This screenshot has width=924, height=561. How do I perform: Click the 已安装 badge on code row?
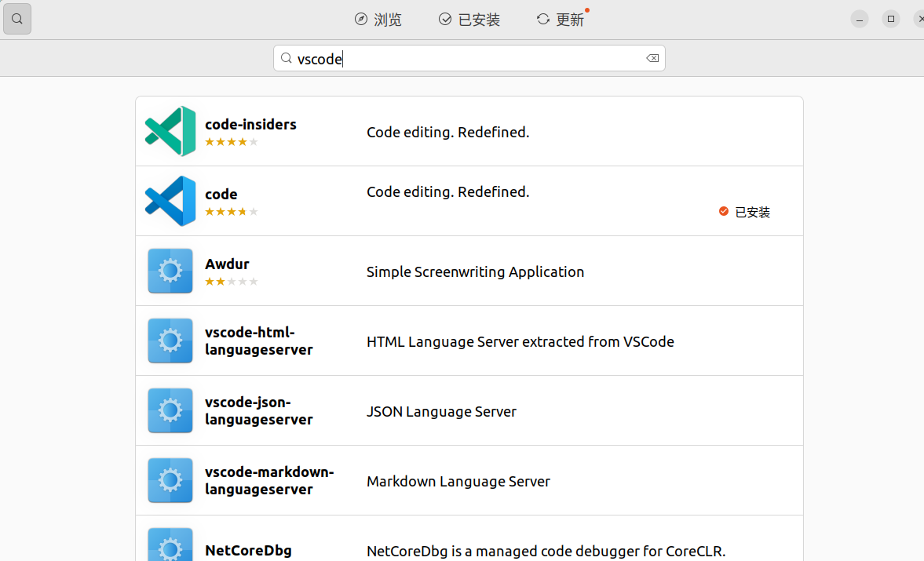click(x=744, y=212)
